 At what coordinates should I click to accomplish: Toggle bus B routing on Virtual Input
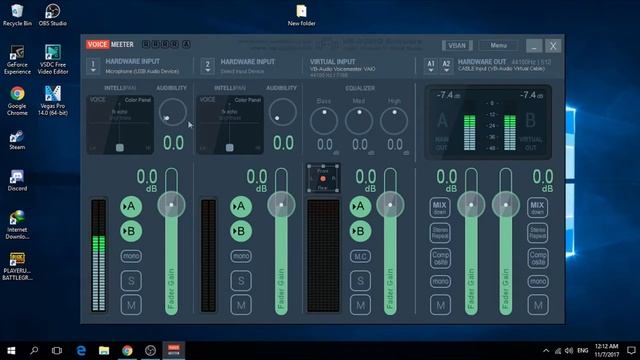360,231
